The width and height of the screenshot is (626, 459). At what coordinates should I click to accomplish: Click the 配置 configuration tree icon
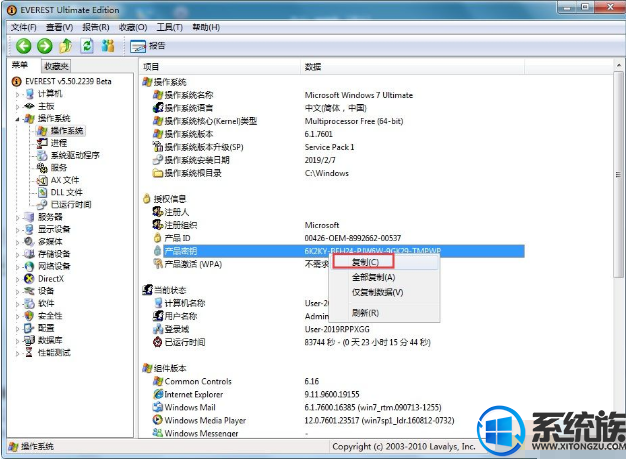(x=29, y=328)
